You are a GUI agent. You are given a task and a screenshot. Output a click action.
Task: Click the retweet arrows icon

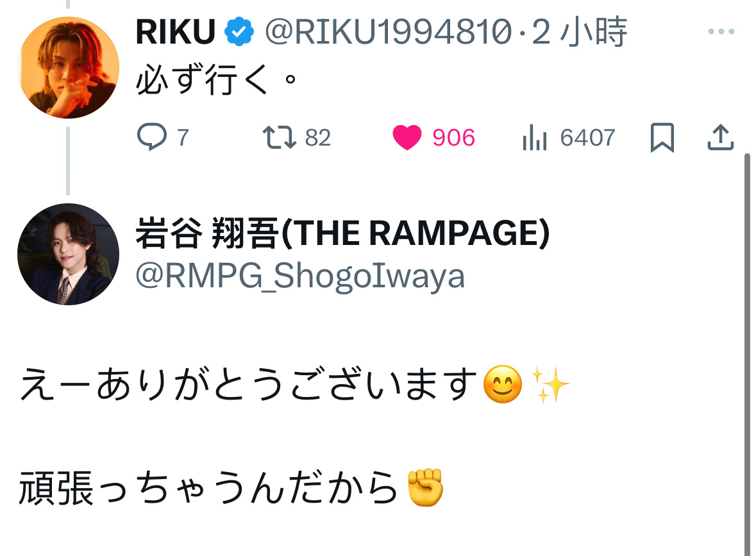tap(279, 137)
